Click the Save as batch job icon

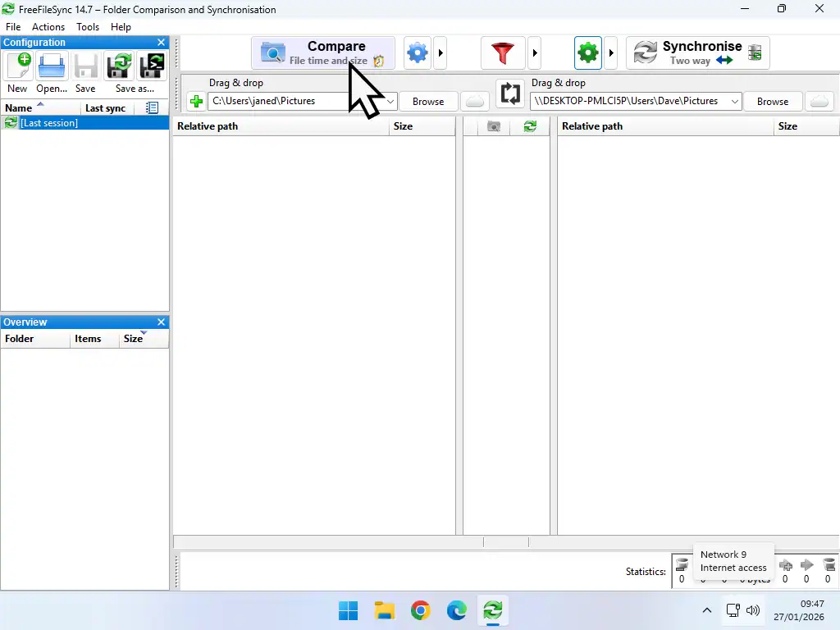151,67
